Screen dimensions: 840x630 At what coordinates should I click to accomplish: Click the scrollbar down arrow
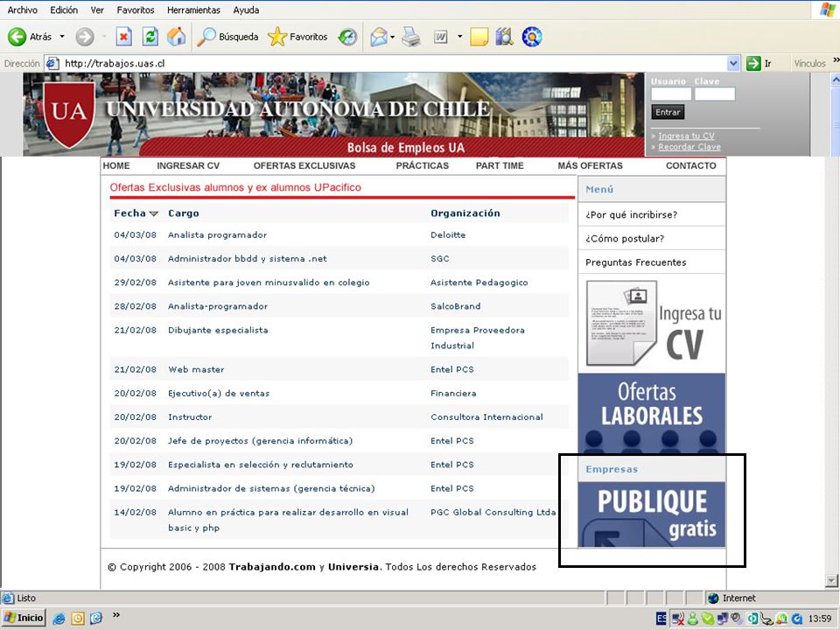click(831, 579)
